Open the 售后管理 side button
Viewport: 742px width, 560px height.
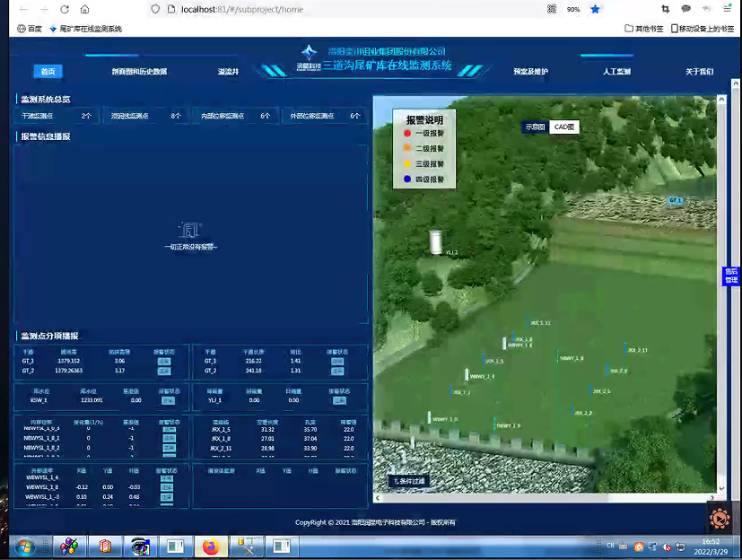click(x=731, y=276)
